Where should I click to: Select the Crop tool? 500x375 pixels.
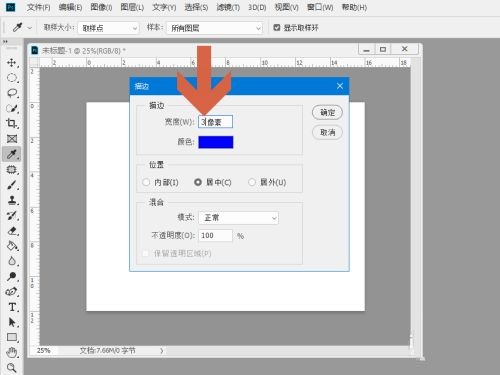point(12,123)
